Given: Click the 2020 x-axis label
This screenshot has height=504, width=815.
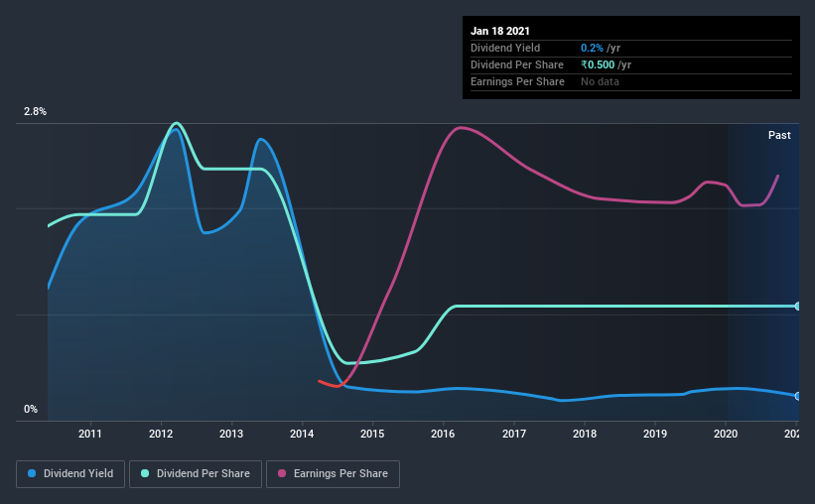Looking at the screenshot, I should [x=726, y=434].
